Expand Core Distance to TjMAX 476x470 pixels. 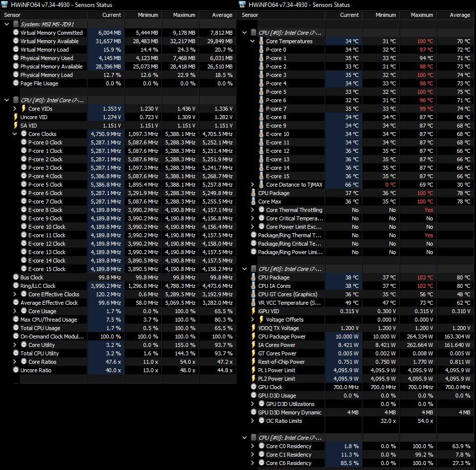252,184
